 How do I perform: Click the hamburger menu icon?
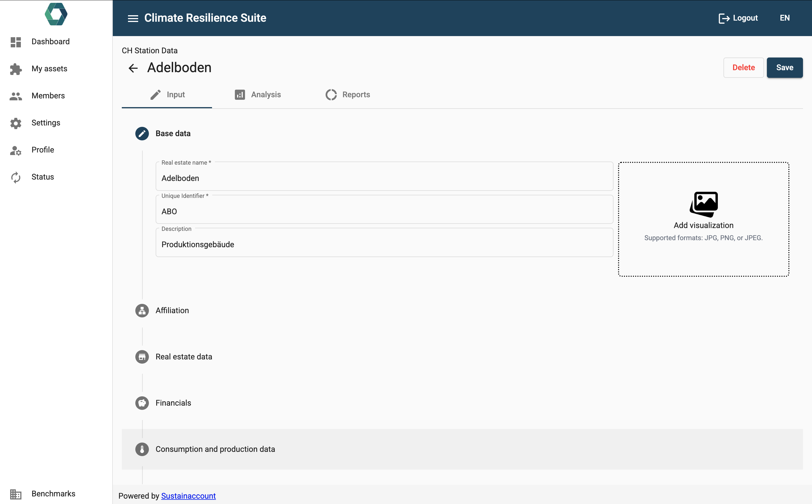click(133, 18)
